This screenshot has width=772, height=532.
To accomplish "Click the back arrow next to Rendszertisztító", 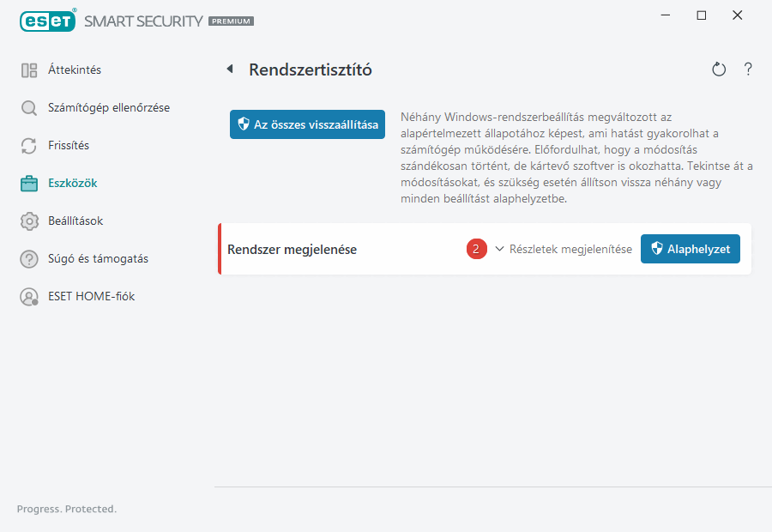I will [x=229, y=70].
